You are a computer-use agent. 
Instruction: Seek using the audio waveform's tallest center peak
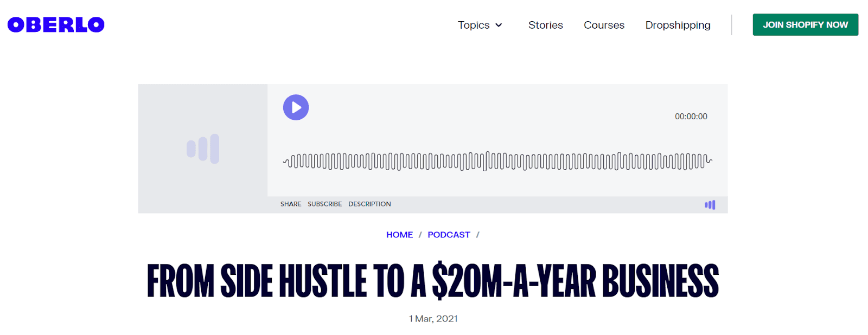pos(487,161)
